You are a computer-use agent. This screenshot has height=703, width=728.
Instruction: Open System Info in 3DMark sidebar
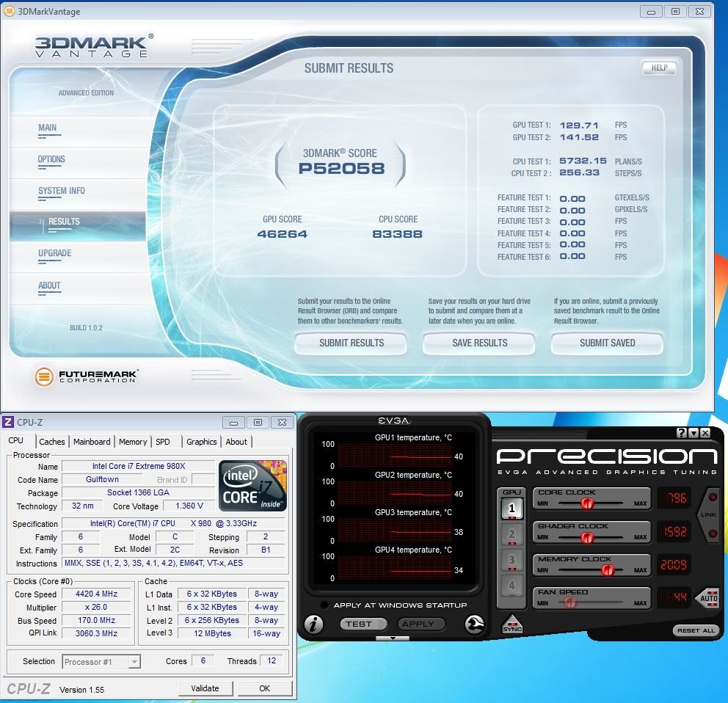62,191
